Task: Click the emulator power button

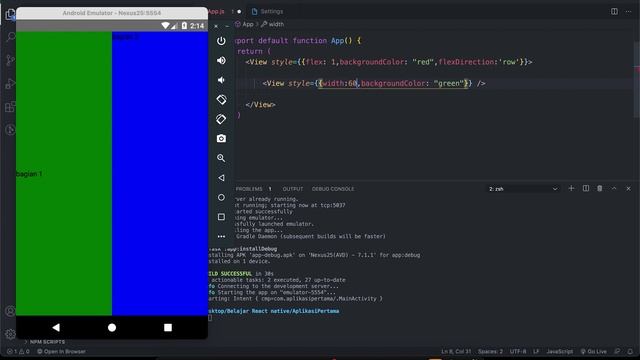Action: [x=221, y=41]
